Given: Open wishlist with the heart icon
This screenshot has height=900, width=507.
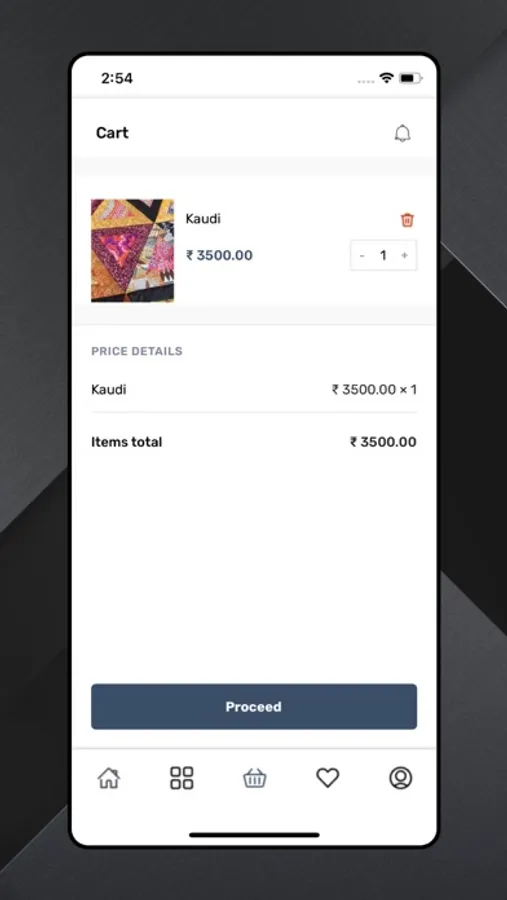Looking at the screenshot, I should coord(328,778).
